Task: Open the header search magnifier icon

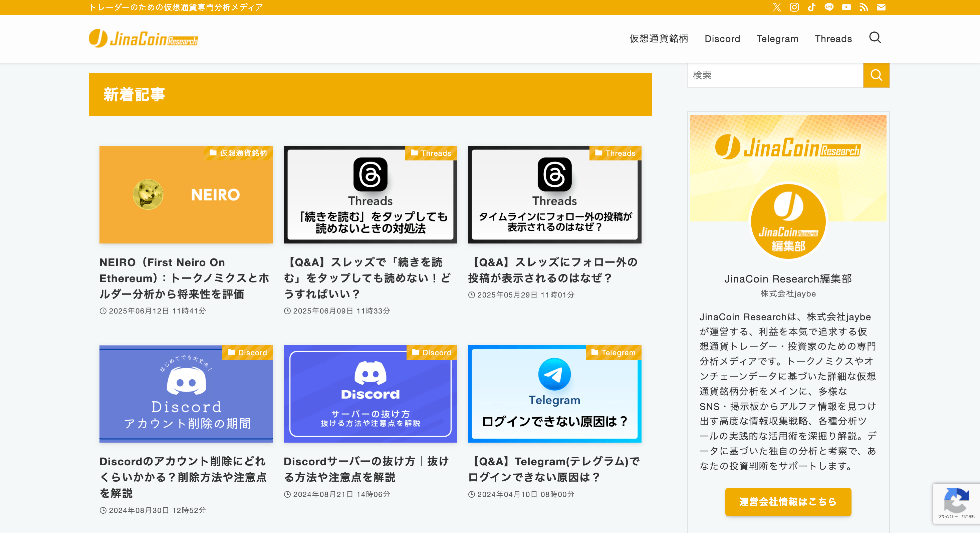Action: [x=875, y=38]
